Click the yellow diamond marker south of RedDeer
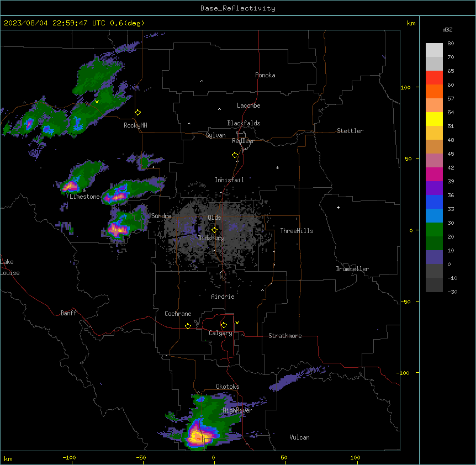Screen dimensions: 476x465 click(x=235, y=155)
